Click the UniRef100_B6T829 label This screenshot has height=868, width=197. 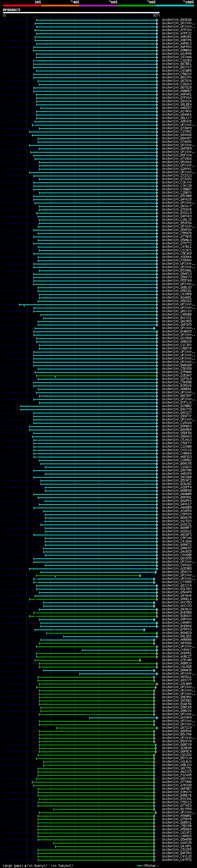pos(177,88)
